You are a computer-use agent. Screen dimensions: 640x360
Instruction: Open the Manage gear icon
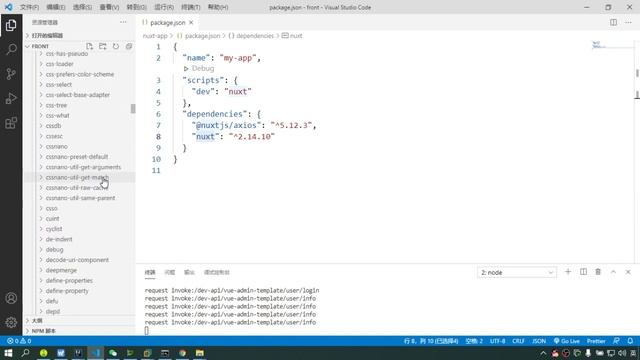pyautogui.click(x=11, y=322)
